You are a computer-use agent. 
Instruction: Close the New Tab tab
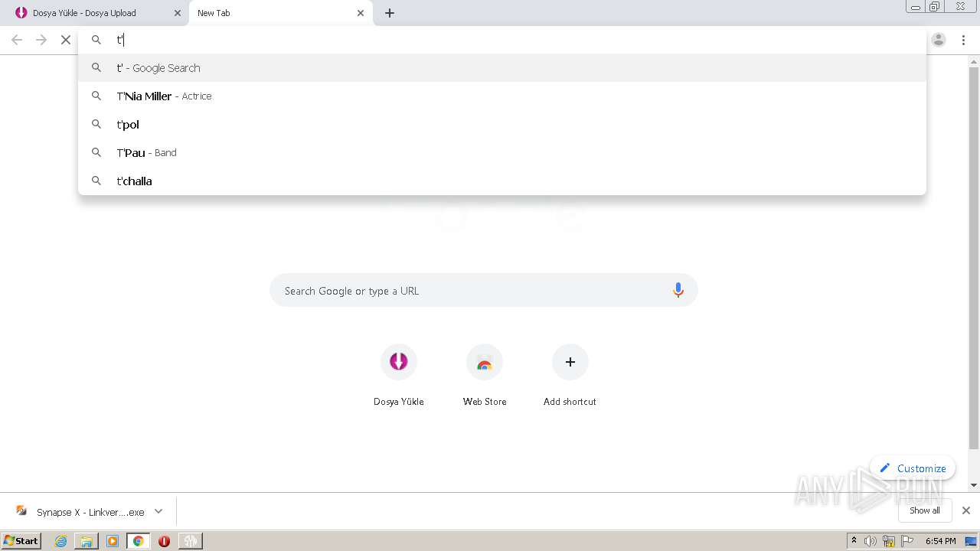pyautogui.click(x=361, y=13)
